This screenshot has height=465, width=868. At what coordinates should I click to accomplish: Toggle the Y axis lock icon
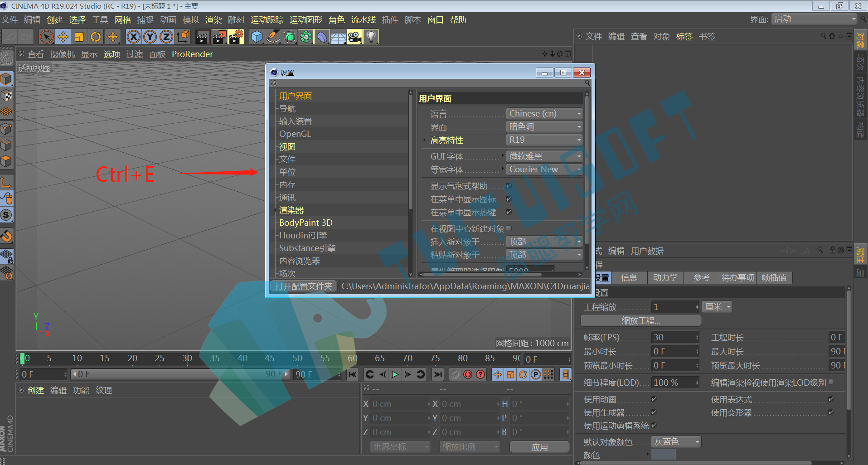150,37
